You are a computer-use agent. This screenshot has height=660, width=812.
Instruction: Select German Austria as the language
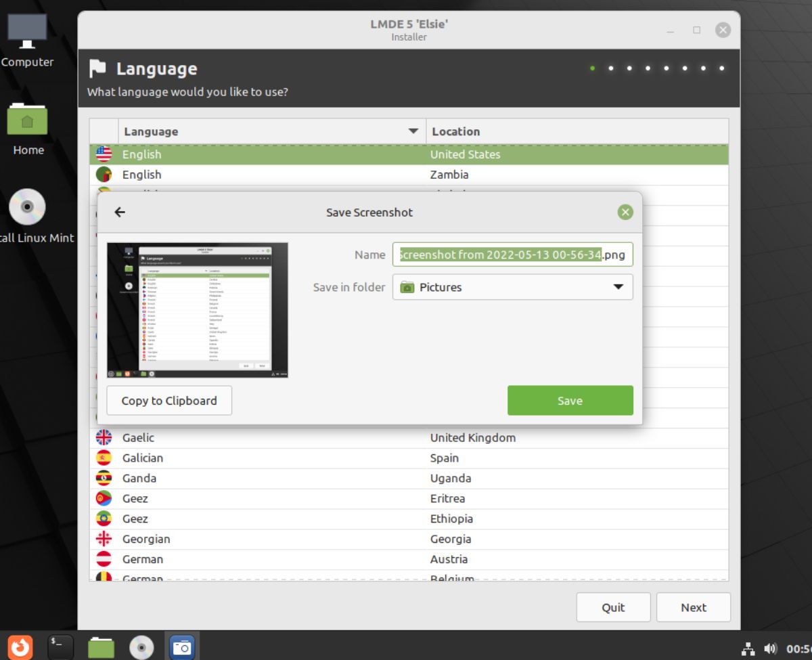pyautogui.click(x=271, y=559)
